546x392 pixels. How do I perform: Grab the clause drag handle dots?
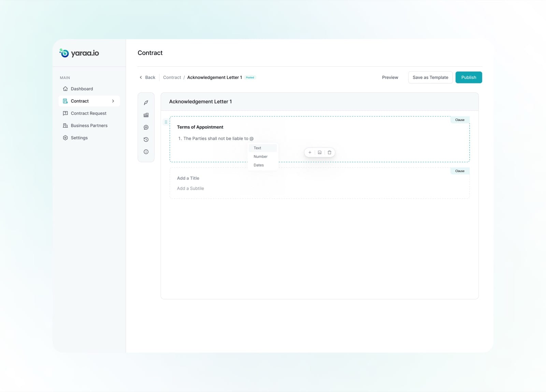click(x=166, y=122)
